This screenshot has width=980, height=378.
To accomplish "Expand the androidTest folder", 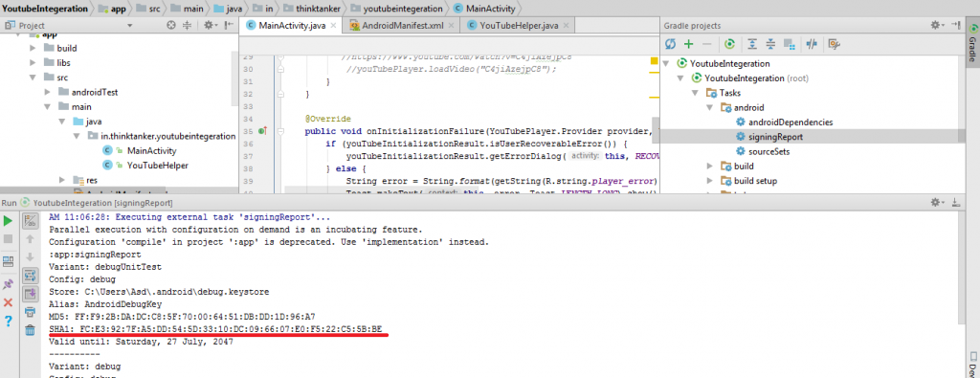I will coord(48,93).
